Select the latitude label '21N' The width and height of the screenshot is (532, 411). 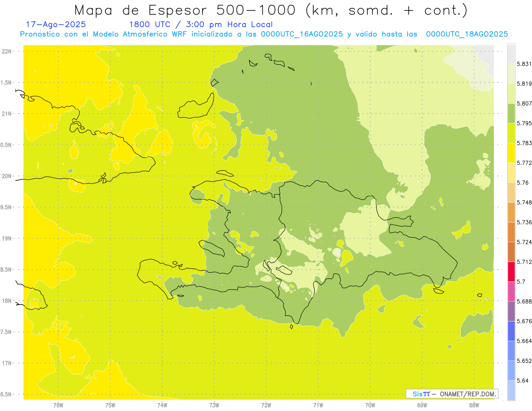pyautogui.click(x=7, y=114)
